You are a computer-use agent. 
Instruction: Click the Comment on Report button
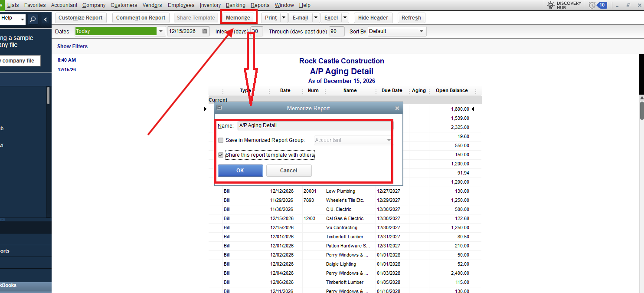point(141,18)
